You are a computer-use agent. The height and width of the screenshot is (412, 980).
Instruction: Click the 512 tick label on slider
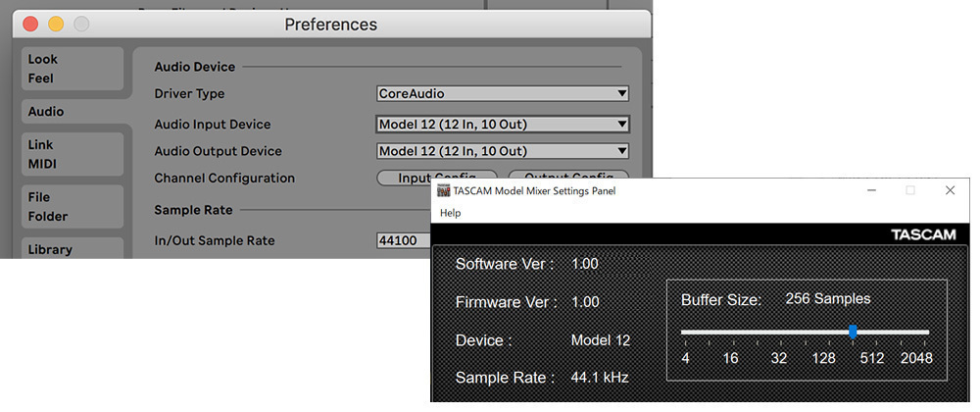[x=872, y=358]
